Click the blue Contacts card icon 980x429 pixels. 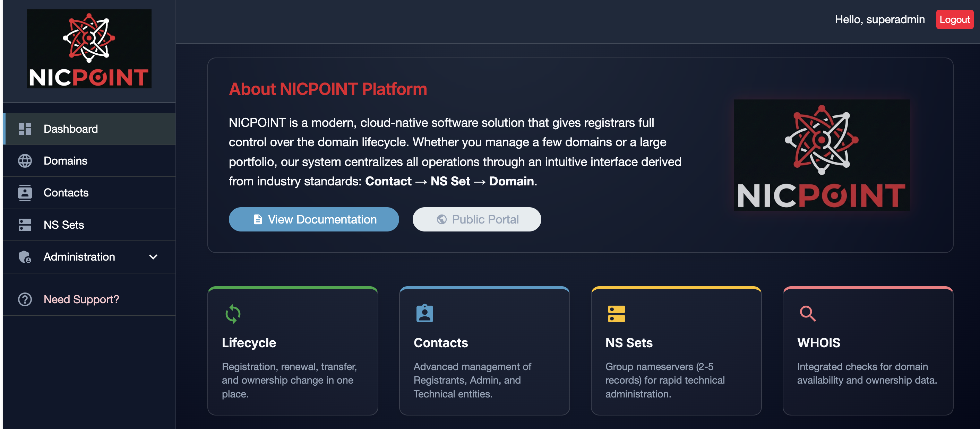click(424, 314)
